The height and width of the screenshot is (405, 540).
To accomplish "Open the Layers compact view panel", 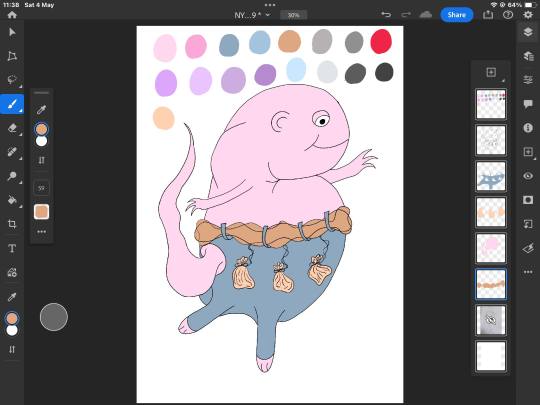I will (528, 32).
